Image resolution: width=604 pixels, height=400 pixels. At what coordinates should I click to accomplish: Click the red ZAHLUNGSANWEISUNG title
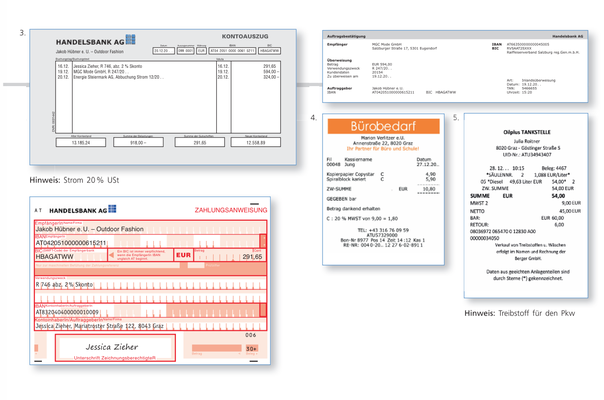click(231, 210)
